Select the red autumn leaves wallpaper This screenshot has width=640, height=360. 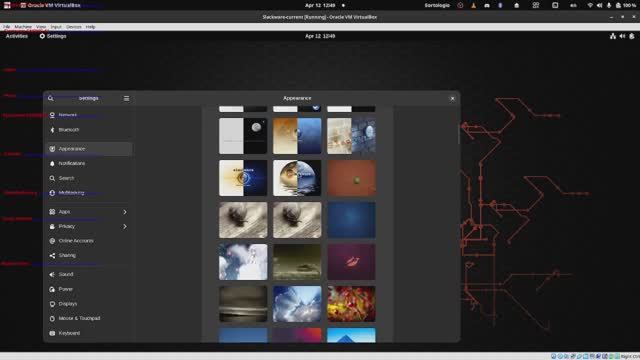(351, 304)
